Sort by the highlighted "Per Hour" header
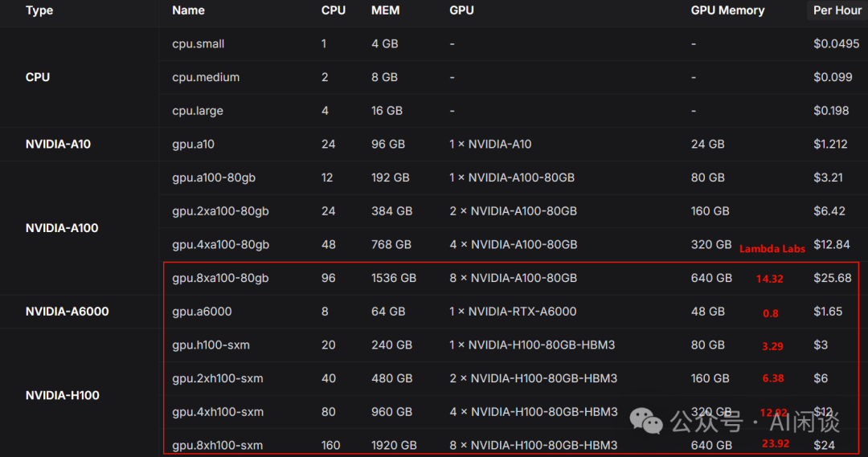 click(837, 10)
